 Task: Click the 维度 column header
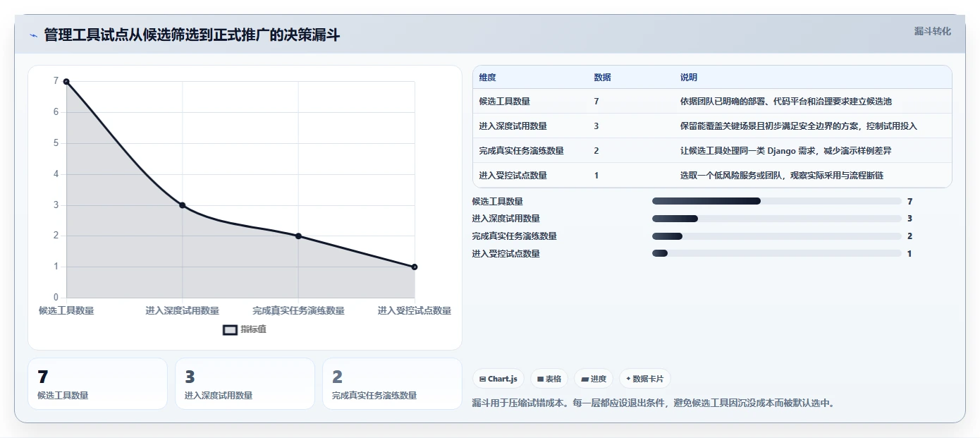[x=487, y=78]
